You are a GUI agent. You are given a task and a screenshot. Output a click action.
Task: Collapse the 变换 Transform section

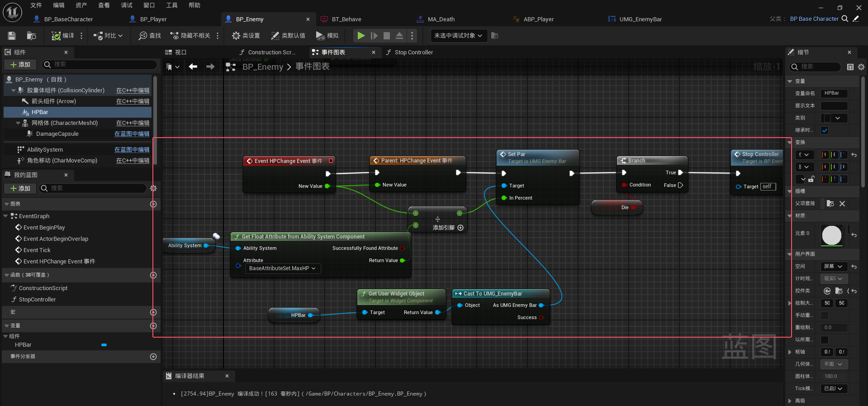pyautogui.click(x=790, y=143)
